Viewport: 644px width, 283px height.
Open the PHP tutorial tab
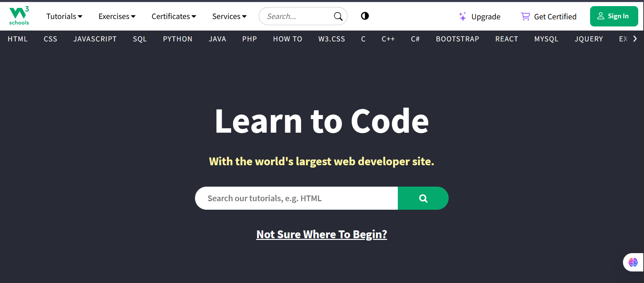250,39
